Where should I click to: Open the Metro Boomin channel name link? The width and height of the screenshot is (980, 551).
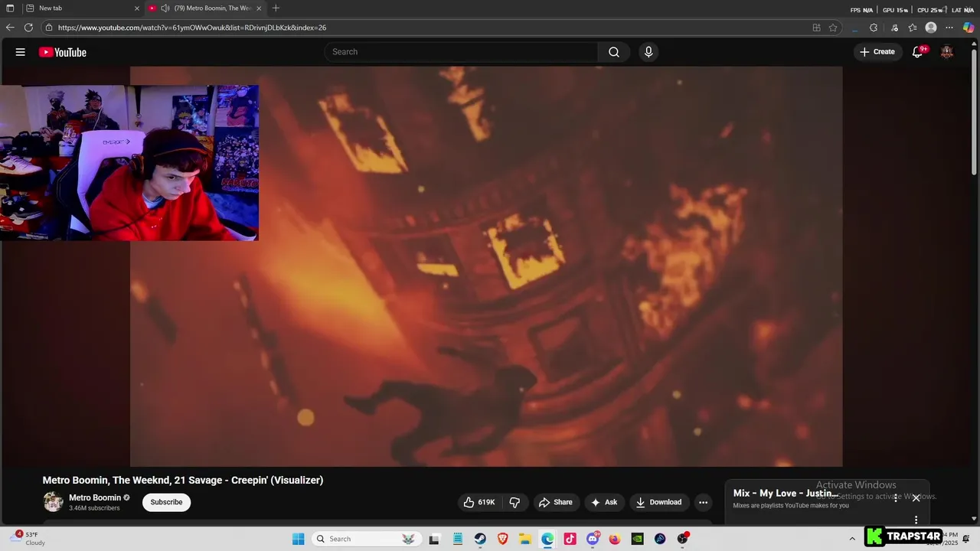95,497
